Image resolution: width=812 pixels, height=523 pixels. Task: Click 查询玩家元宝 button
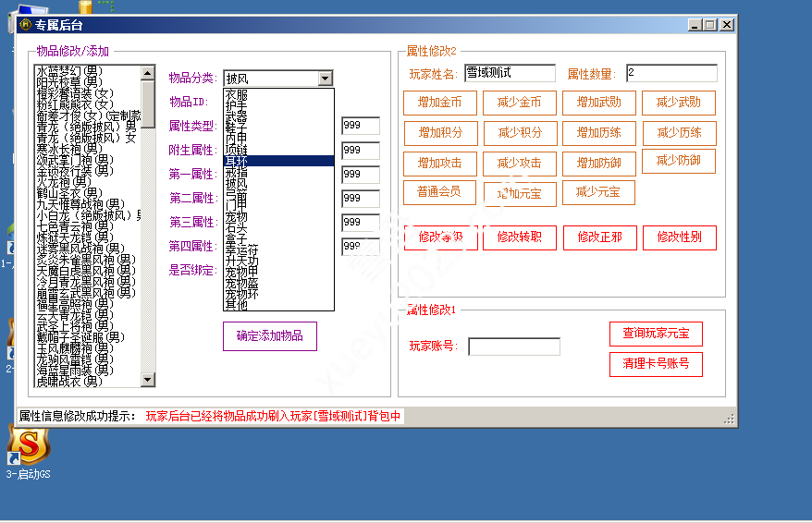pos(656,334)
